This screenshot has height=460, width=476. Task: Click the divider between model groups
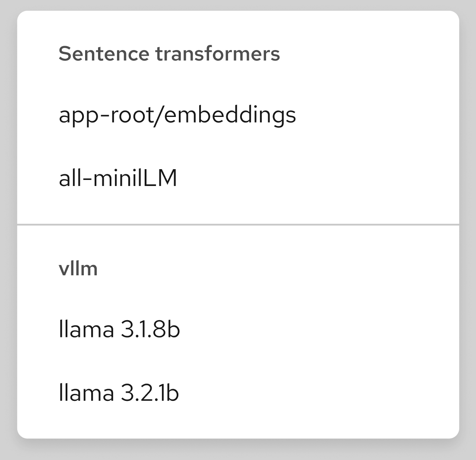[x=238, y=224]
